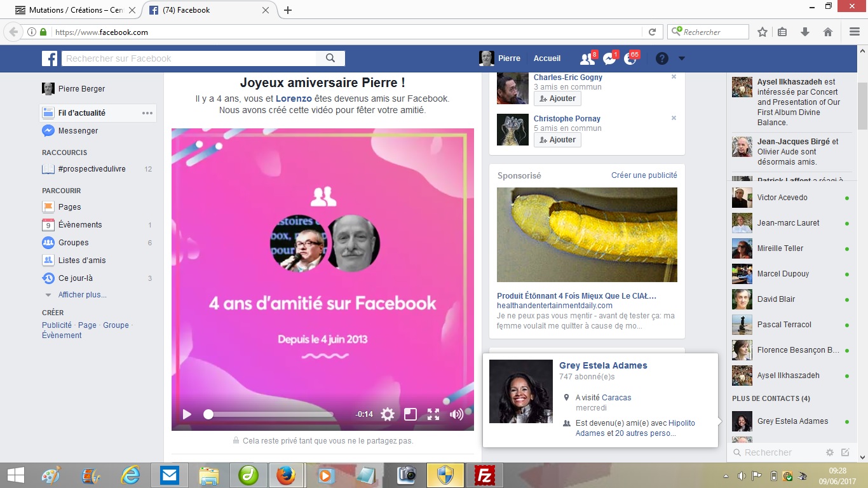Open new tab plus button

(x=288, y=10)
